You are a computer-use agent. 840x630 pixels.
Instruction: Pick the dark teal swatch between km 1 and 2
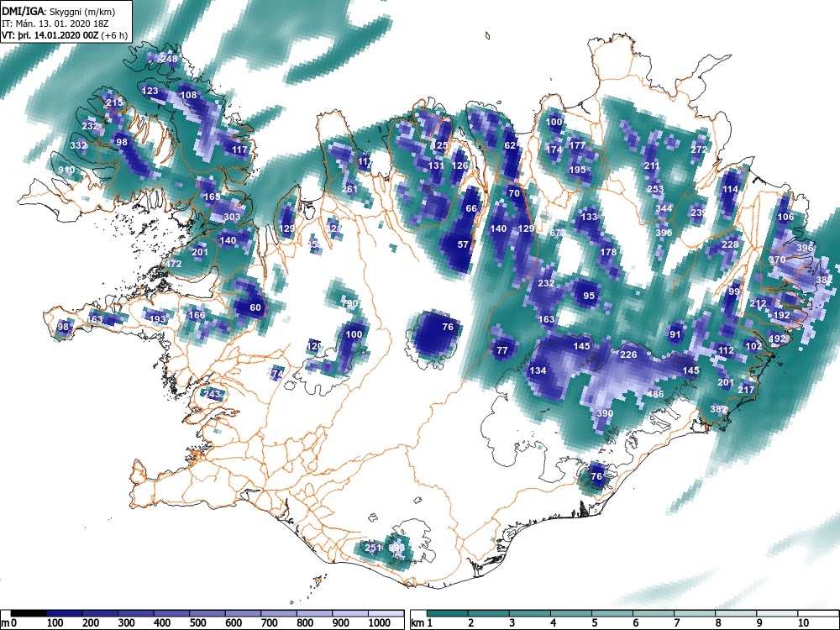tap(448, 613)
